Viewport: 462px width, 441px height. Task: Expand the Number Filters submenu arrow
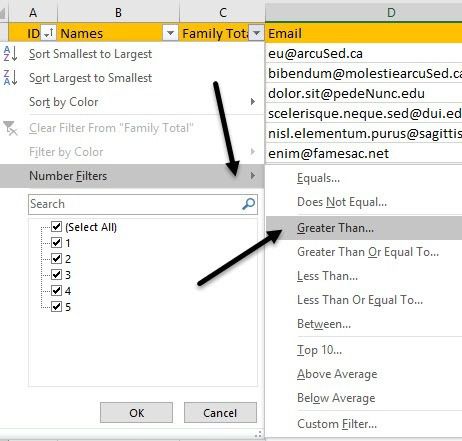coord(253,176)
